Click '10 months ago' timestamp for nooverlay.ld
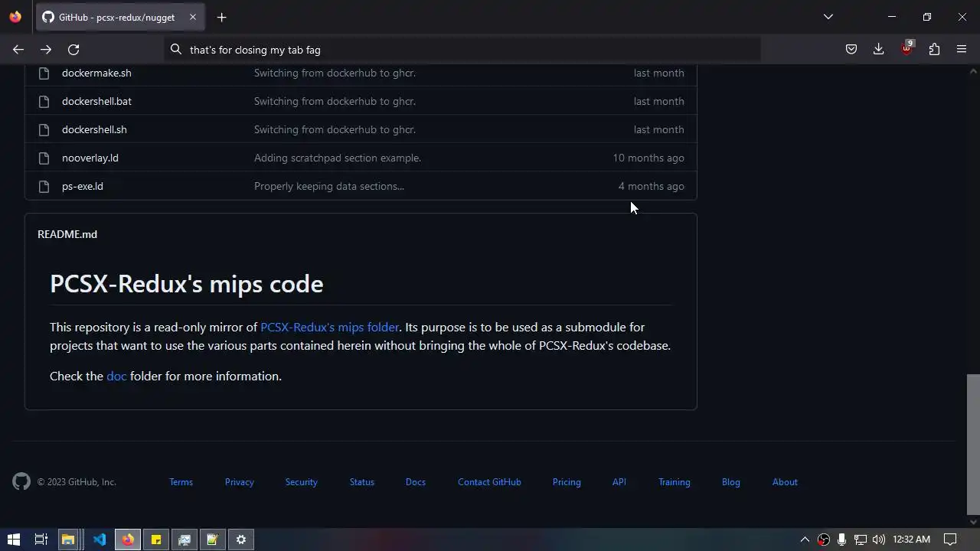Image resolution: width=980 pixels, height=551 pixels. (648, 158)
